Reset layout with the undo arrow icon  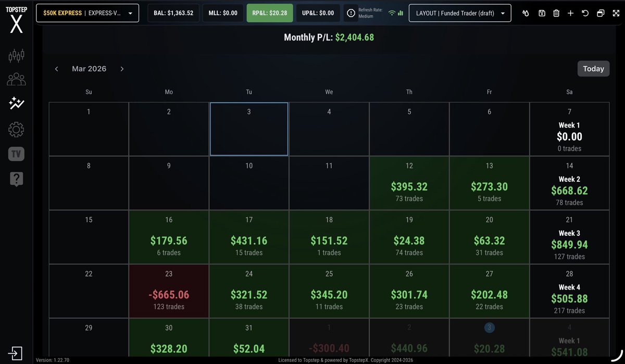pos(585,13)
